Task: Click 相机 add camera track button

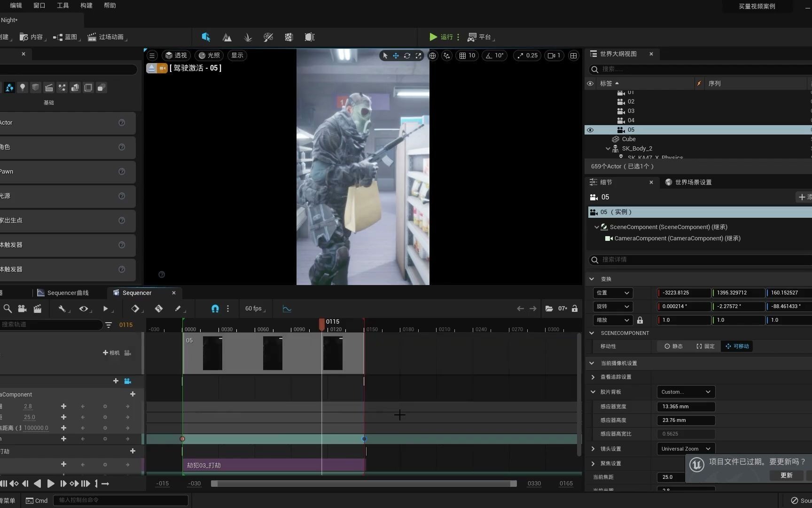Action: [111, 353]
